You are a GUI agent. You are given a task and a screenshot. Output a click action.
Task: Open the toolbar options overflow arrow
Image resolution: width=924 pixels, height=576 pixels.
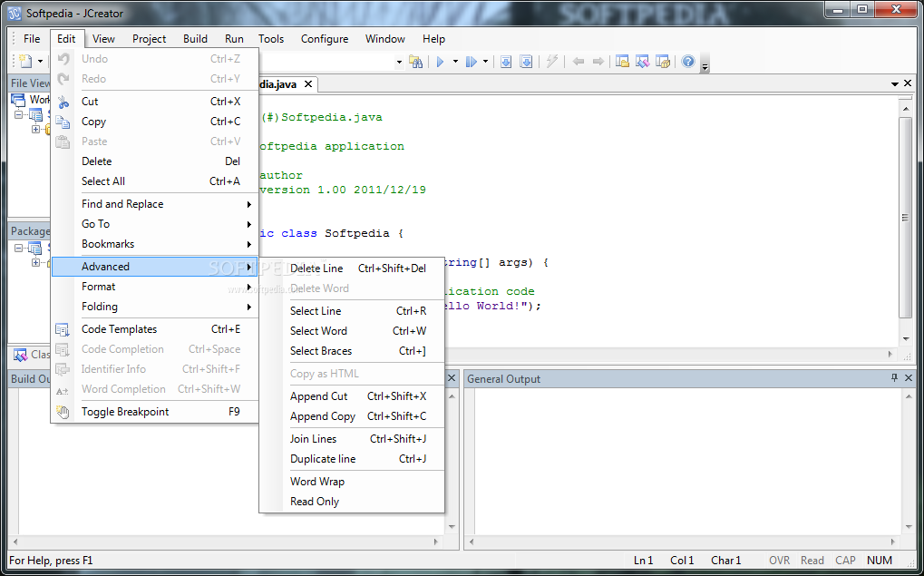705,65
